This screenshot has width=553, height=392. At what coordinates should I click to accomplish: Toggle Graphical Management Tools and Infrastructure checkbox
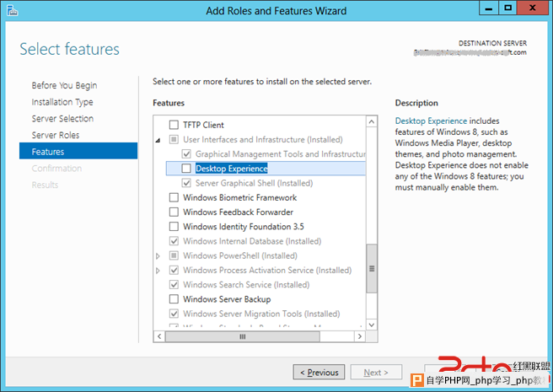coord(186,153)
